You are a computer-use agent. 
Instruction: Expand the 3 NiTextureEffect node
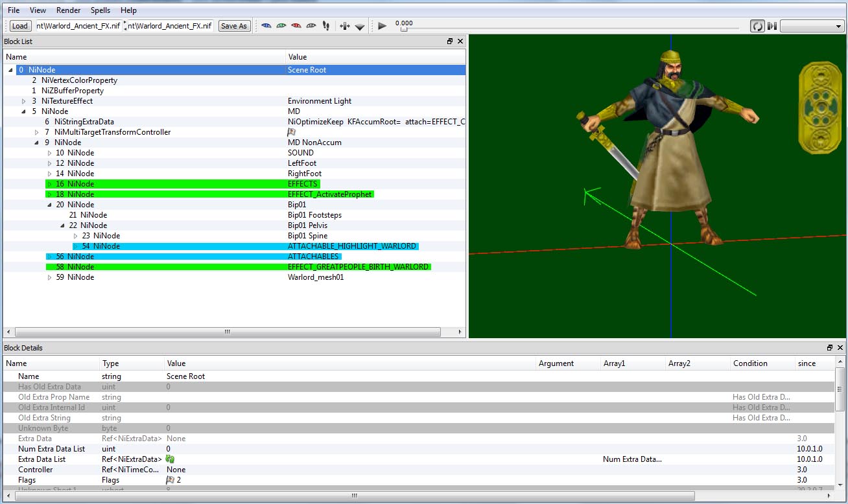[24, 101]
